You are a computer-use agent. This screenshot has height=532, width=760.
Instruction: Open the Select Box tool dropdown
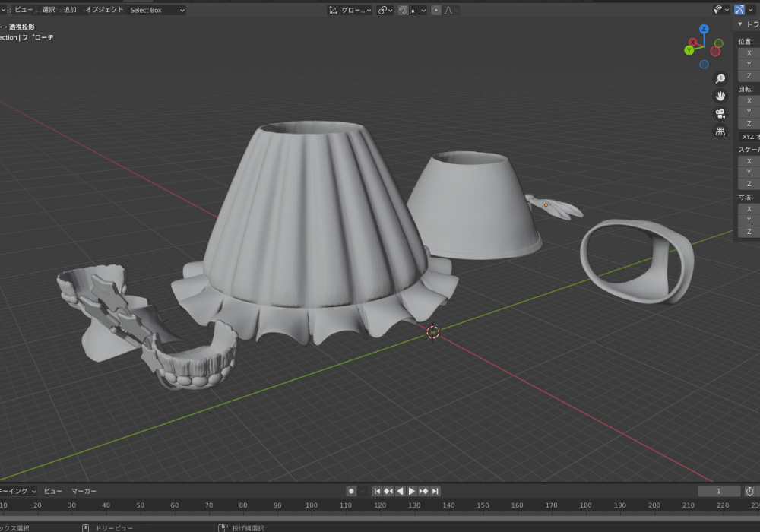point(157,10)
